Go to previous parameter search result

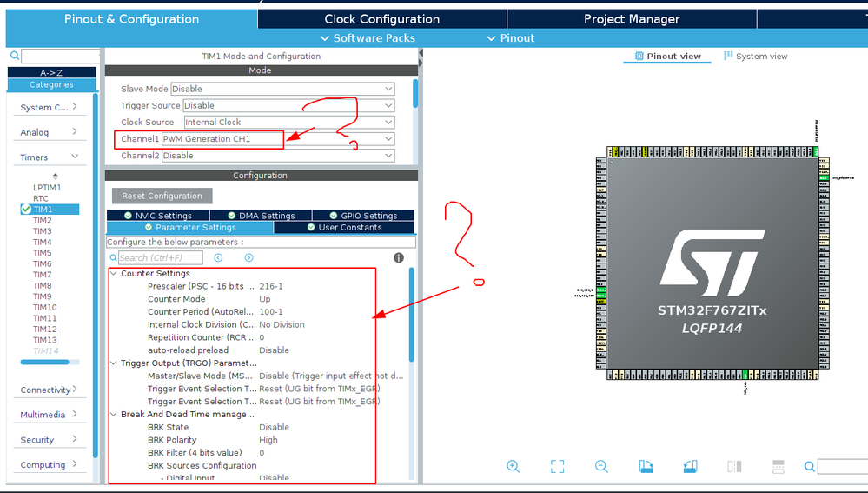pyautogui.click(x=218, y=257)
